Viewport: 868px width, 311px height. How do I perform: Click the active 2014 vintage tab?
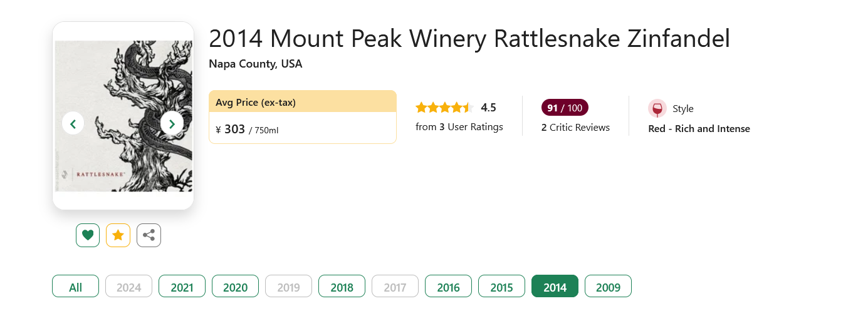pos(555,287)
